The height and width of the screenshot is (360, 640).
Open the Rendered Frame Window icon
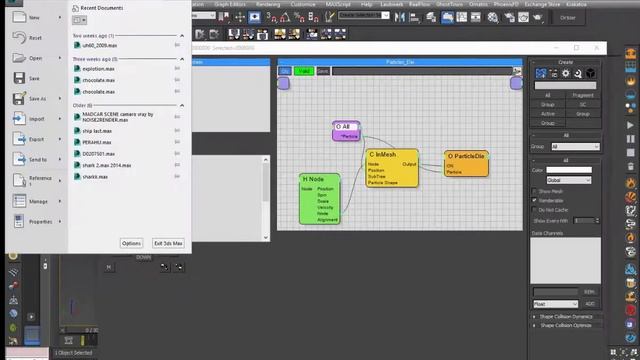pos(523,17)
